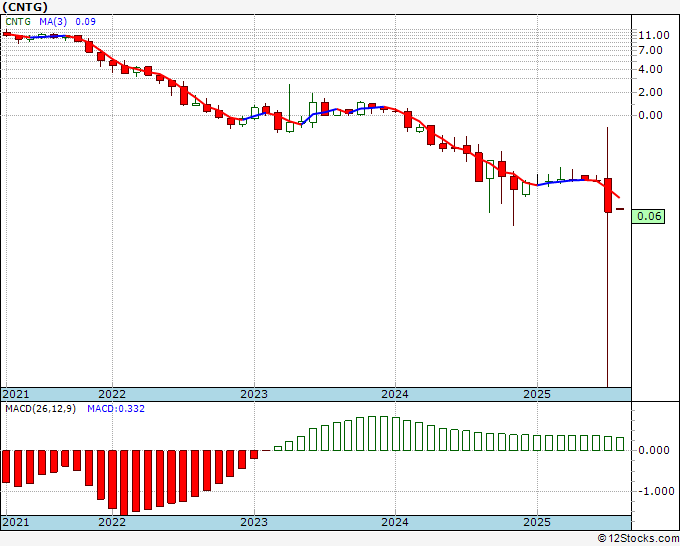Click 2024 on the price chart axis

coord(395,394)
